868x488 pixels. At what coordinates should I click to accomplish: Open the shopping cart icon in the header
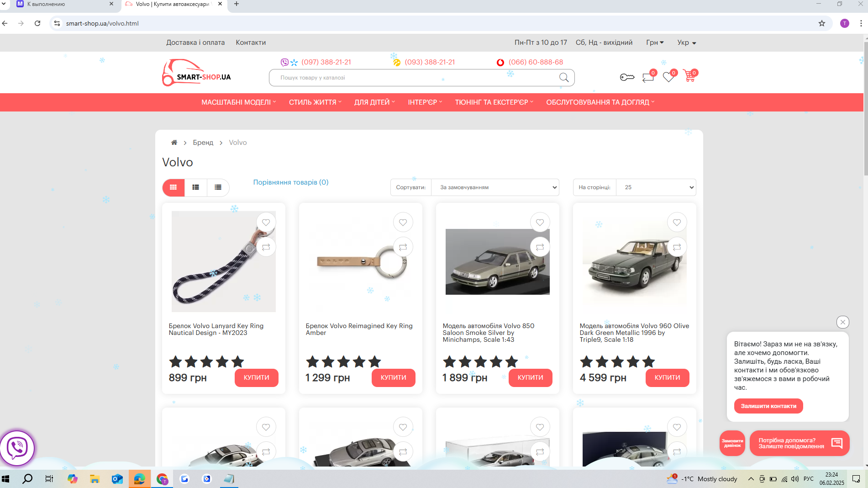point(689,76)
